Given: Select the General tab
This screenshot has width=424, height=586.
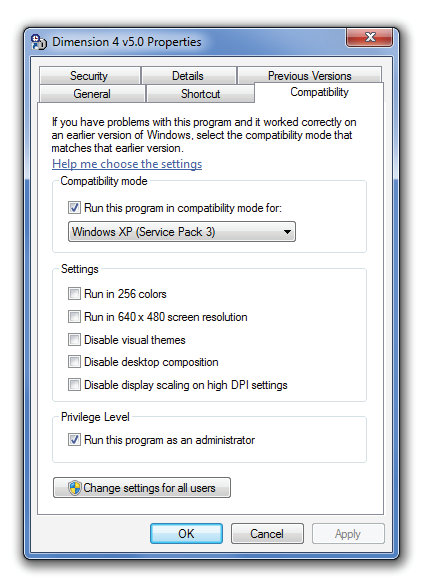Looking at the screenshot, I should 92,93.
